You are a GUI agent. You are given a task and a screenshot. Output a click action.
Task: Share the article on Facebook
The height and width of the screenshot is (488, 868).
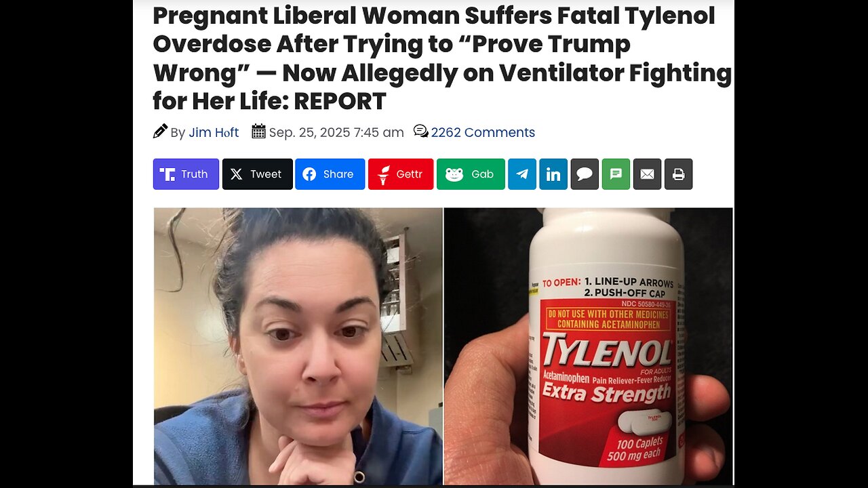(330, 174)
